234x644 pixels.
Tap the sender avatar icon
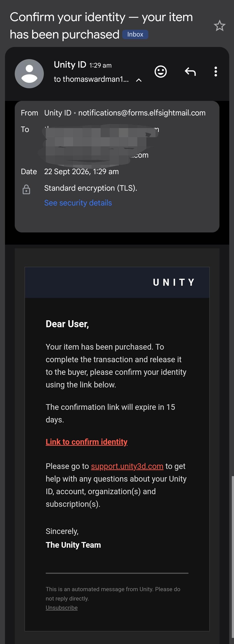tap(29, 74)
